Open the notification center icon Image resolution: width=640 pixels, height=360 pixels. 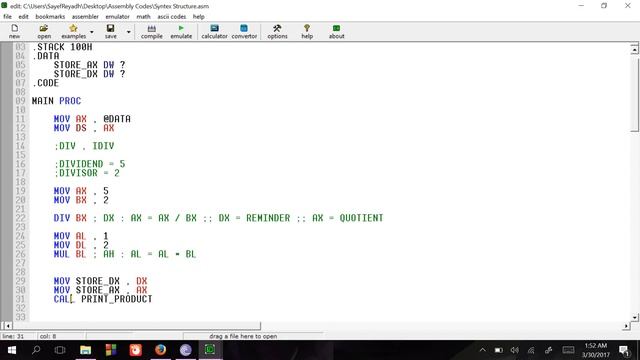(624, 350)
